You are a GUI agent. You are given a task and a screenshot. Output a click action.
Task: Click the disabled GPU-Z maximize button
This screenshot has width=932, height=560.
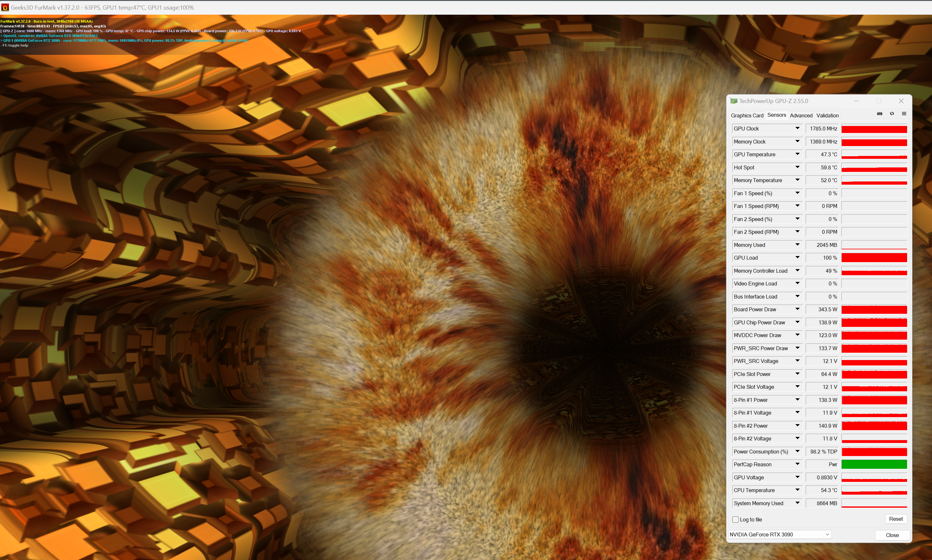(x=878, y=101)
